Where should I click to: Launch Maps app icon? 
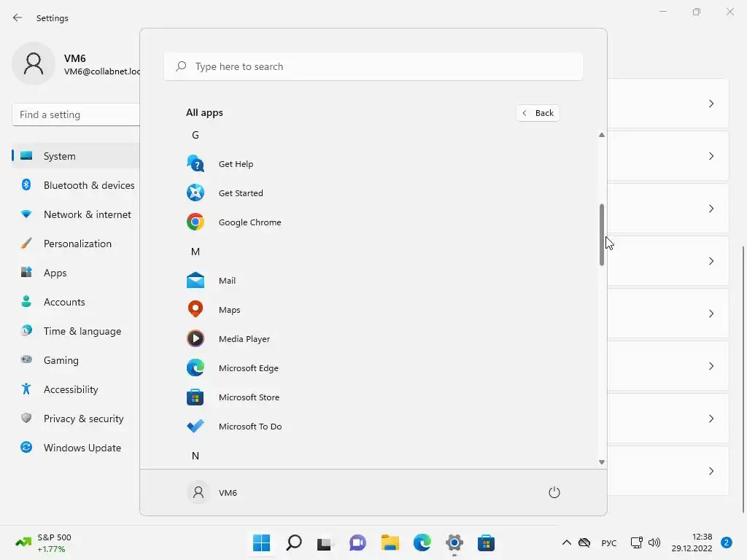196,309
